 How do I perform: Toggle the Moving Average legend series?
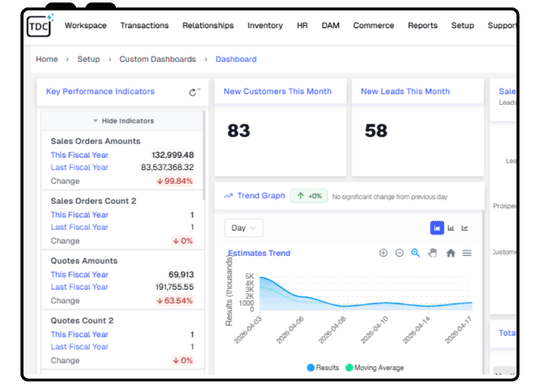pyautogui.click(x=375, y=367)
